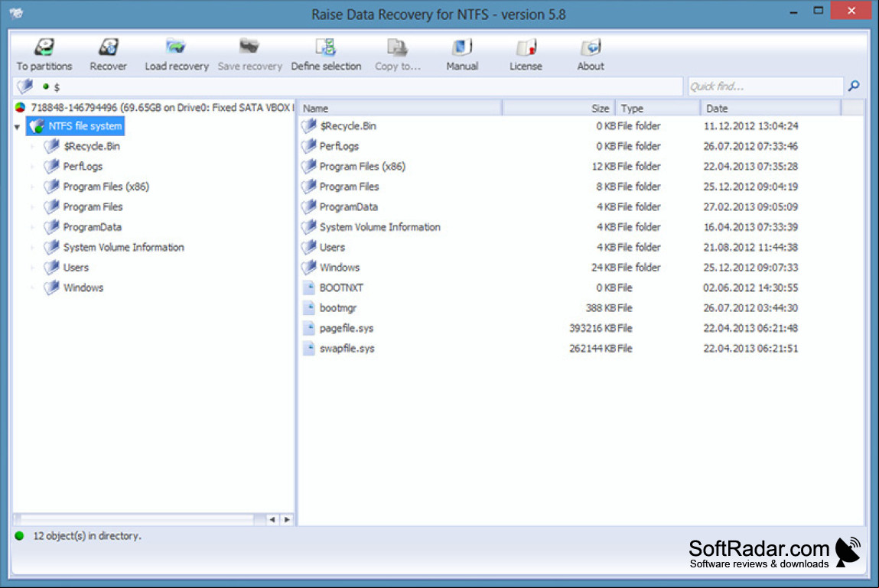Viewport: 879px width, 588px height.
Task: Expand the Users tree node
Action: pos(33,268)
